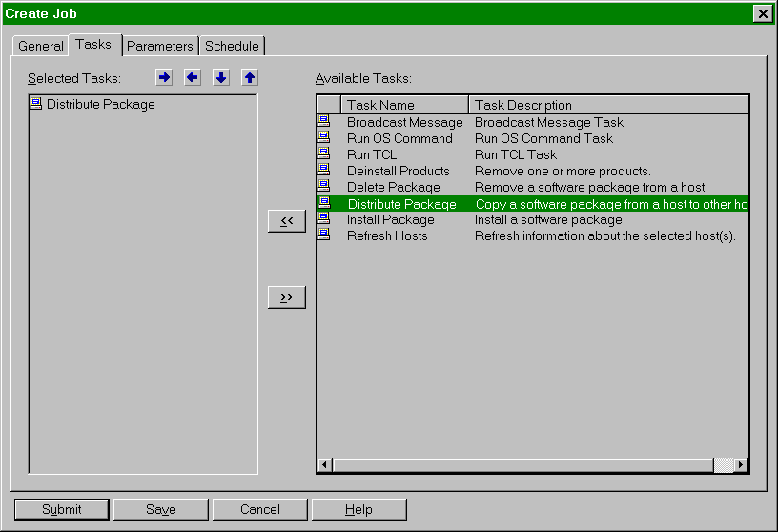Click the Broadcast Message row icon
This screenshot has height=532, width=778.
(324, 120)
